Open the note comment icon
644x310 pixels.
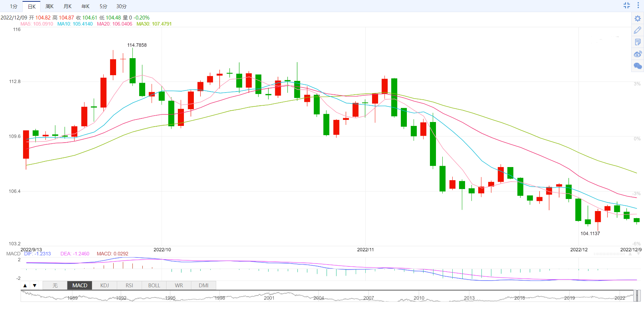pos(638,42)
